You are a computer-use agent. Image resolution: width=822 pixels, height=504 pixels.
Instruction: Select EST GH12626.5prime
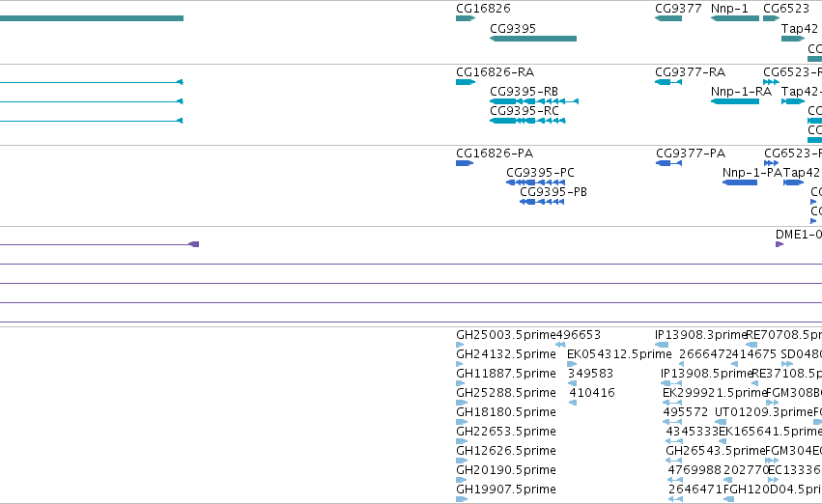click(x=506, y=451)
